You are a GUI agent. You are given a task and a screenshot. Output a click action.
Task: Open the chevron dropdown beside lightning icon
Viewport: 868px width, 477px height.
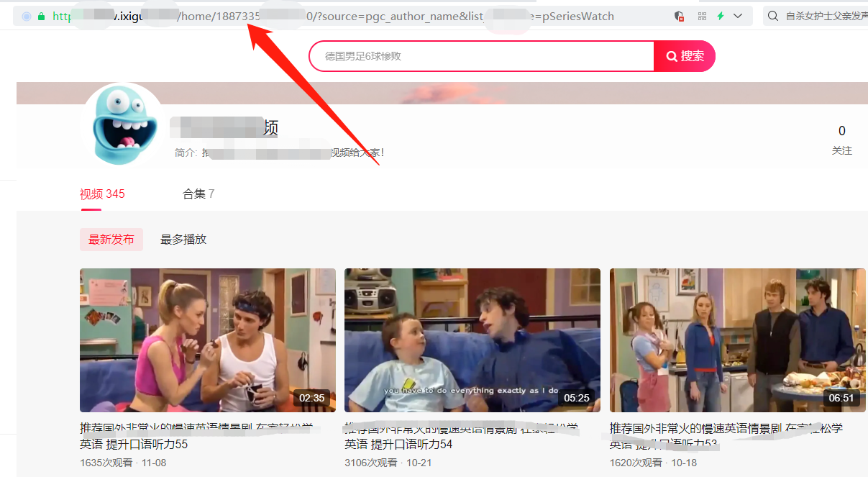pyautogui.click(x=737, y=15)
